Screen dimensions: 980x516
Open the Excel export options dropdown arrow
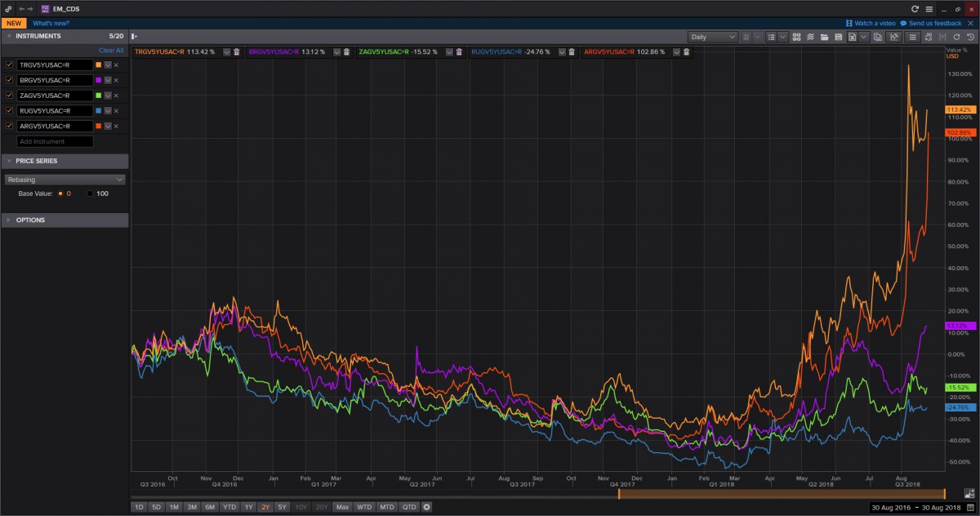[863, 37]
